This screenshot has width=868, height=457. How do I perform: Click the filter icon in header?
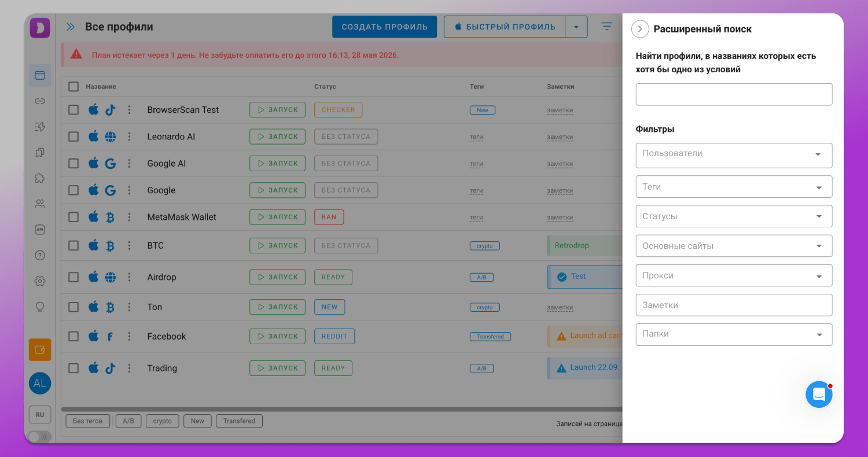(606, 27)
